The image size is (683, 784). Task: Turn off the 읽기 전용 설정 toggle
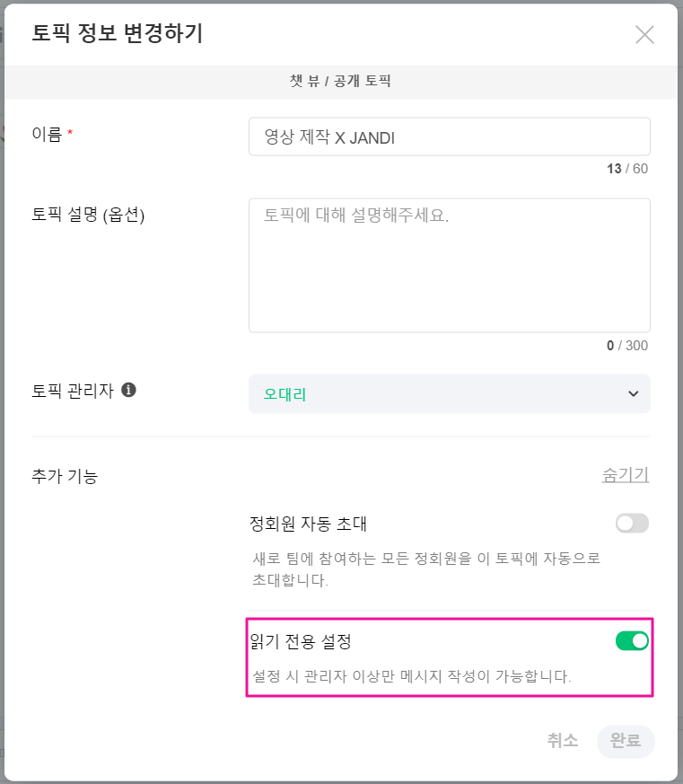point(632,640)
